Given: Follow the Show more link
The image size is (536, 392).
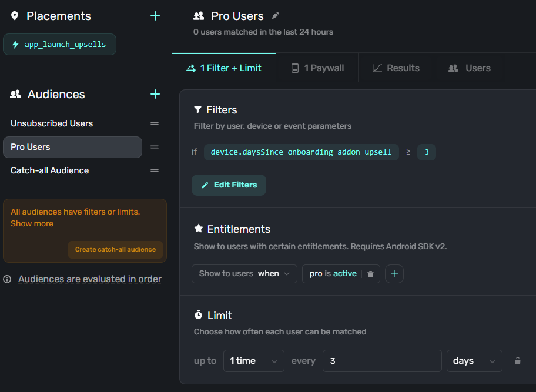Looking at the screenshot, I should click(x=32, y=224).
